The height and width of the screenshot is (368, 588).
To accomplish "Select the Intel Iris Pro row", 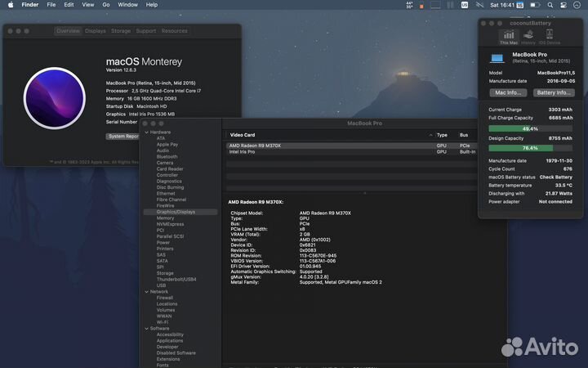I will [352, 152].
